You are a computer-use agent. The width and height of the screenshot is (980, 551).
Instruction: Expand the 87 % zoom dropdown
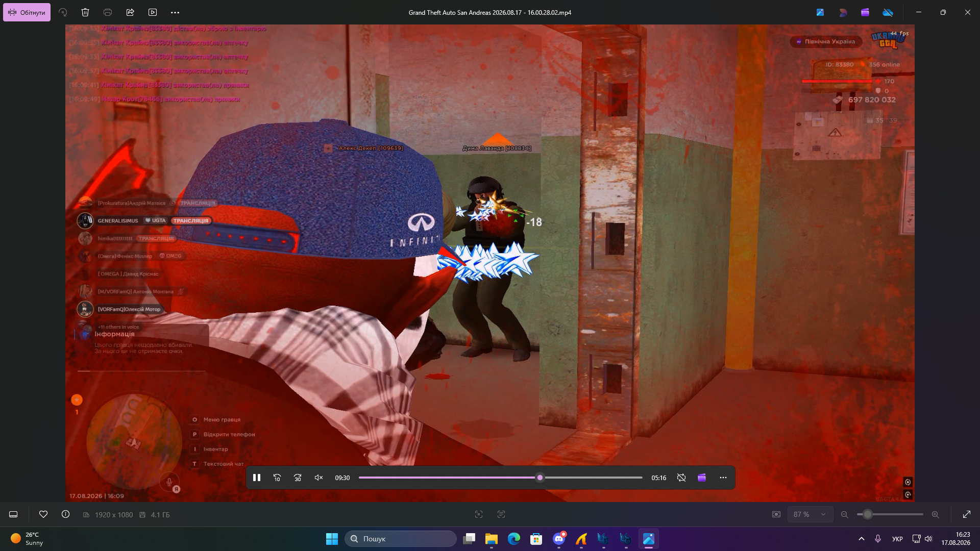[x=810, y=514]
